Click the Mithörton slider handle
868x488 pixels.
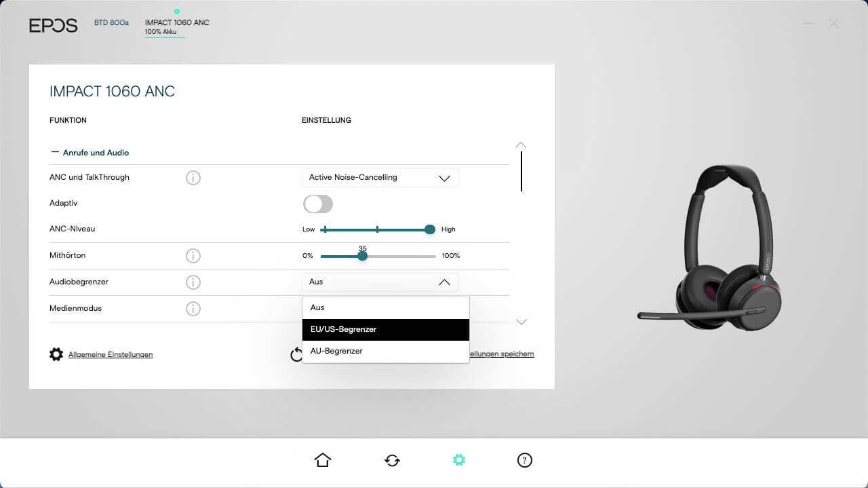362,256
